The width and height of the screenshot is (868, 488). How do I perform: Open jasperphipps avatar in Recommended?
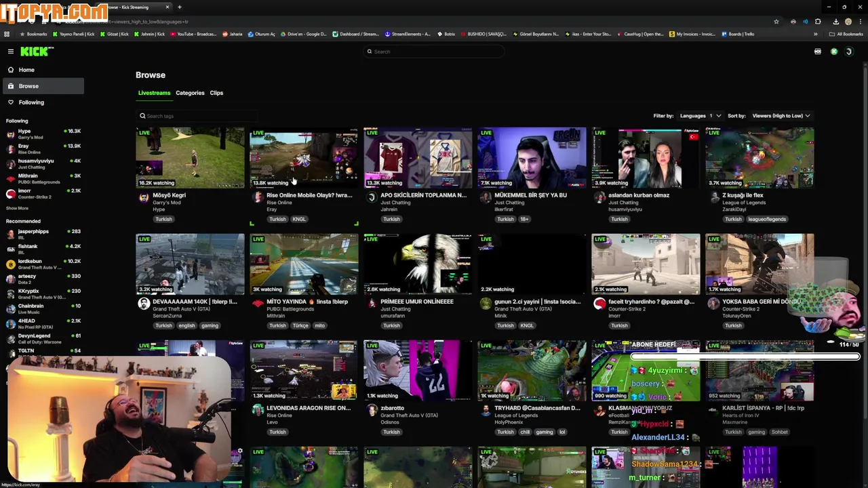(10, 234)
